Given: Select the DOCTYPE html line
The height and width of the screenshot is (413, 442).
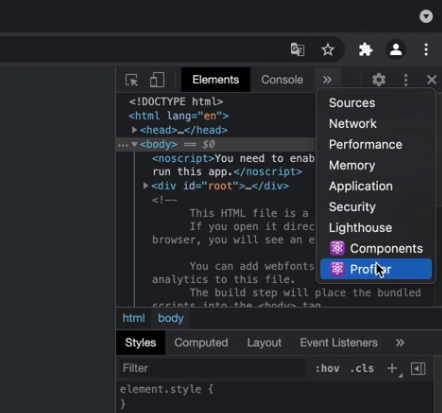Looking at the screenshot, I should (x=176, y=101).
